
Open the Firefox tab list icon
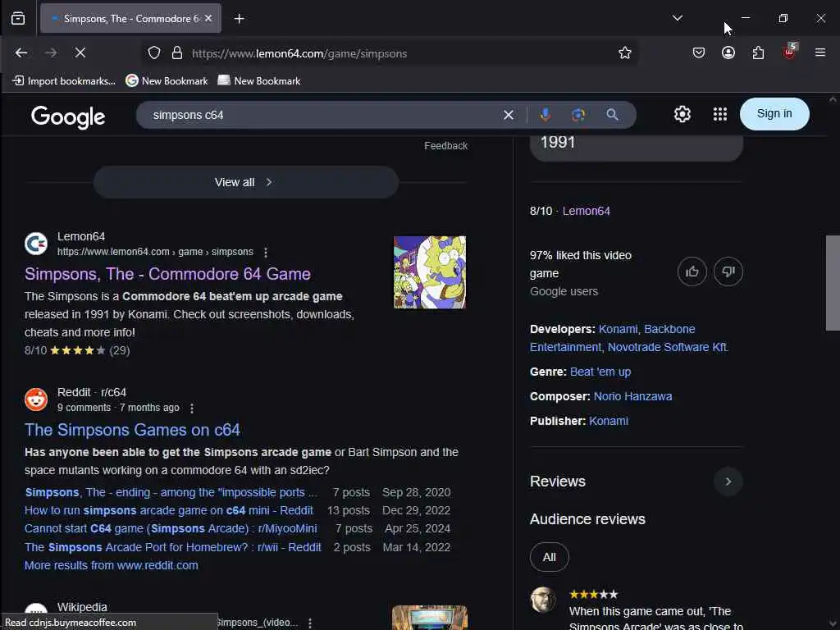click(x=18, y=19)
